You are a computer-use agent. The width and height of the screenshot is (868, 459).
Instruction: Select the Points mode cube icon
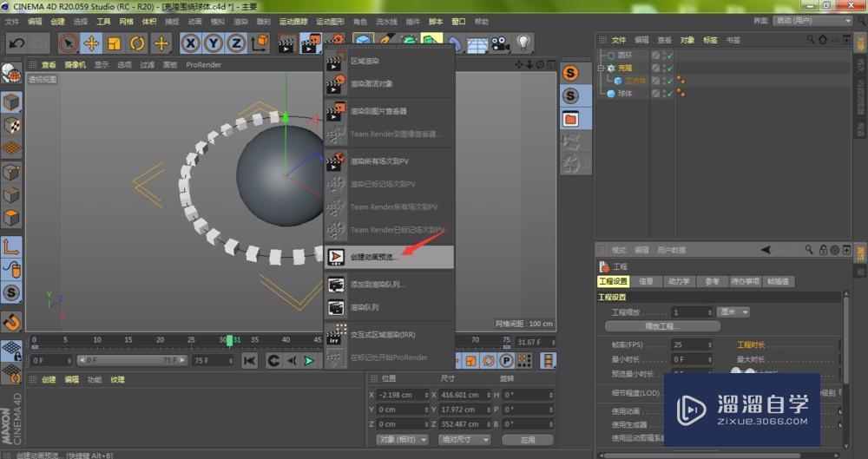11,172
